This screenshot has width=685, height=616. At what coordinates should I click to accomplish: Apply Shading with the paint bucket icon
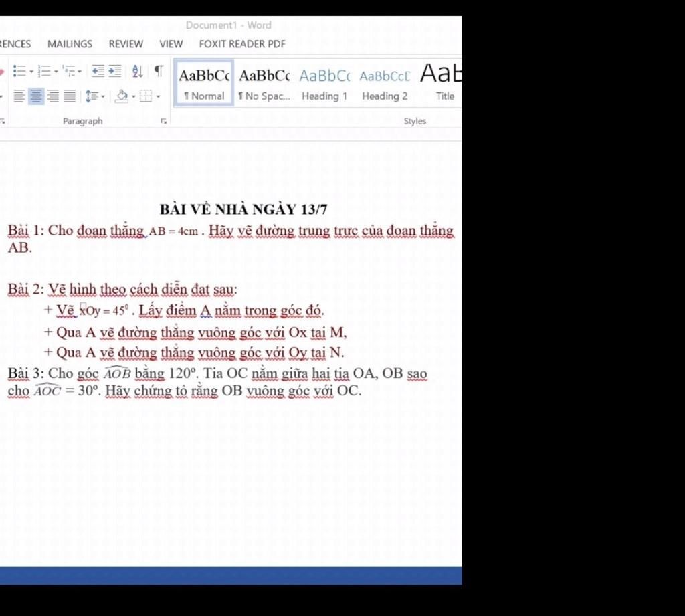122,96
